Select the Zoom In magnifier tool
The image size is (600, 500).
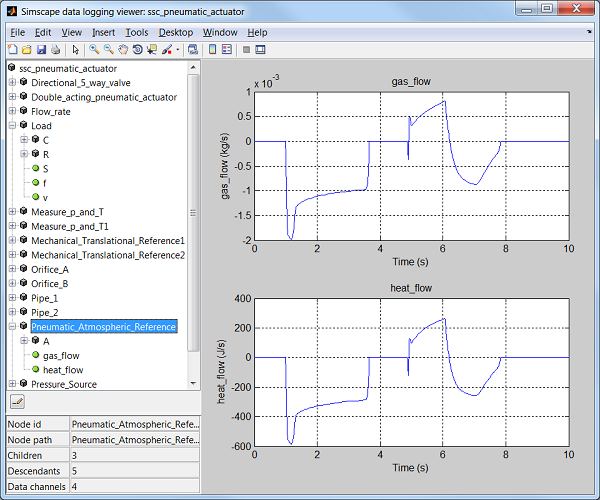click(x=94, y=49)
